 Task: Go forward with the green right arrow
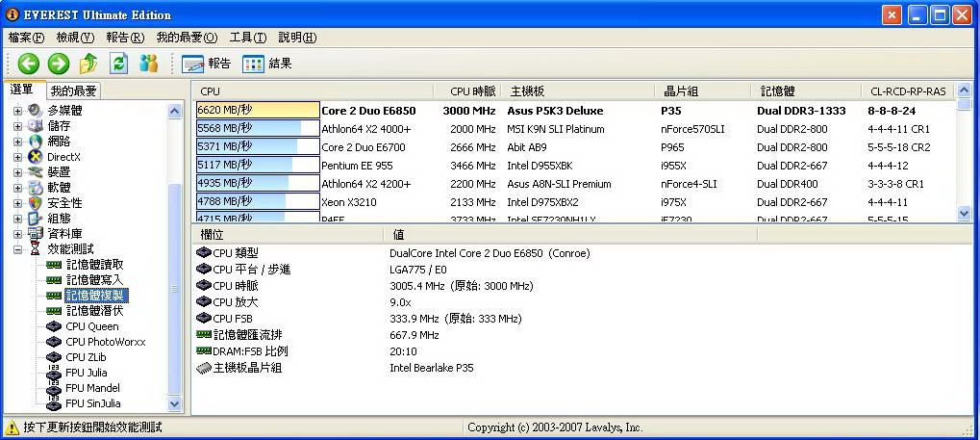tap(58, 64)
